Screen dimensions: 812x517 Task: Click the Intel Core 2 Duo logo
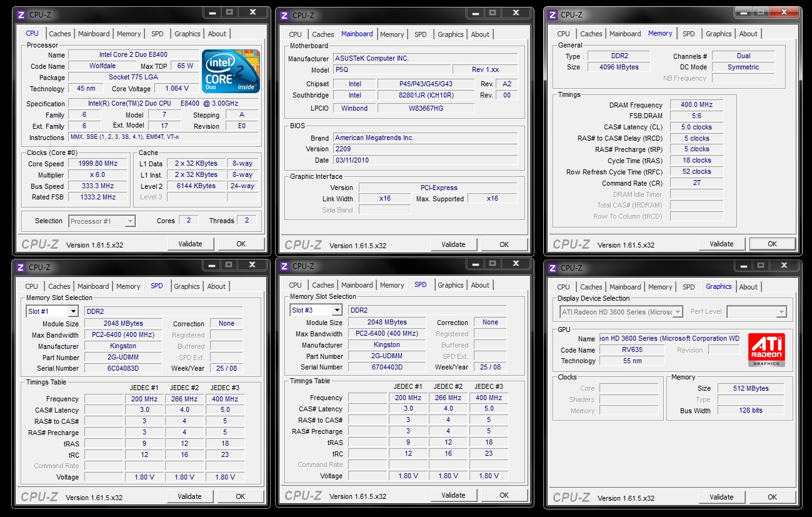(231, 71)
